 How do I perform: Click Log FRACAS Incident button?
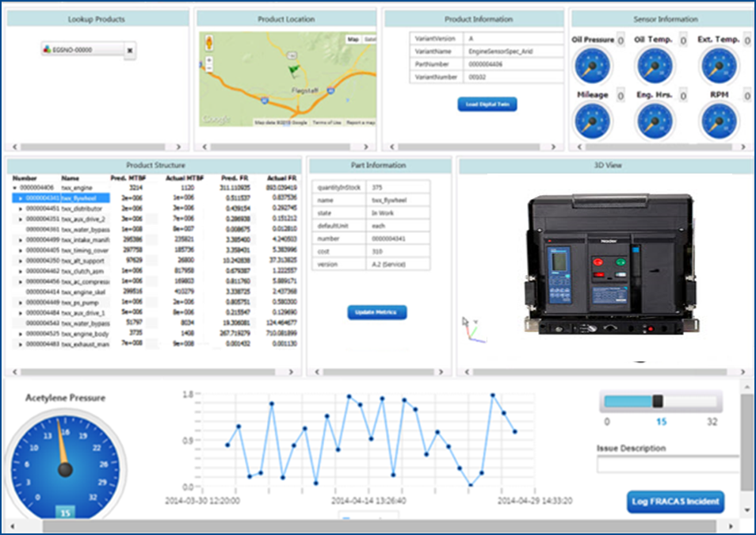676,502
